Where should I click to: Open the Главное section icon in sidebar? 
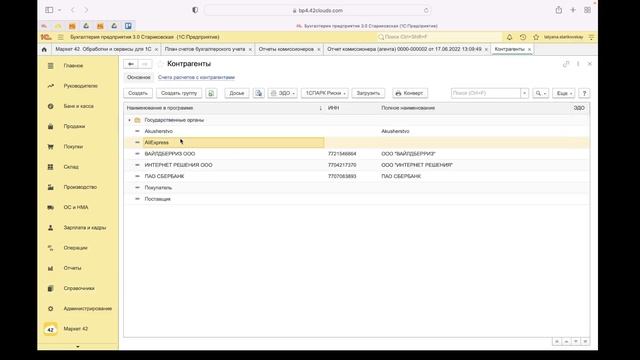(51, 66)
